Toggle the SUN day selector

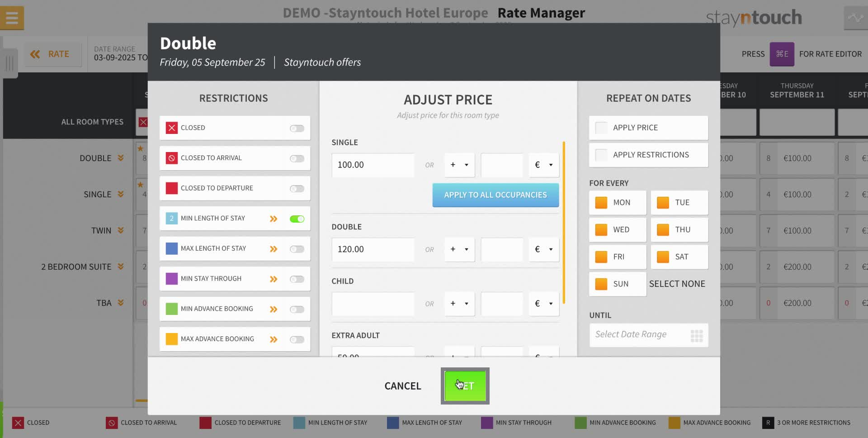618,284
